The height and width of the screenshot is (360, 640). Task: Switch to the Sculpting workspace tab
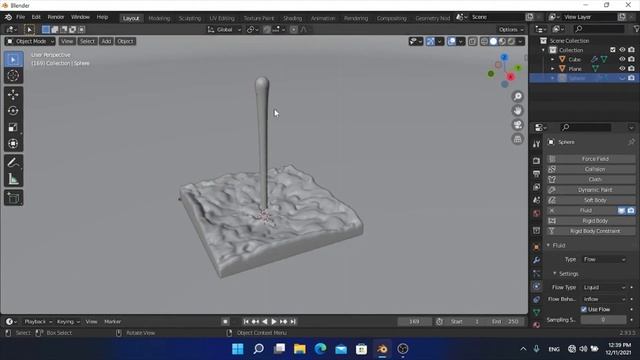click(190, 18)
